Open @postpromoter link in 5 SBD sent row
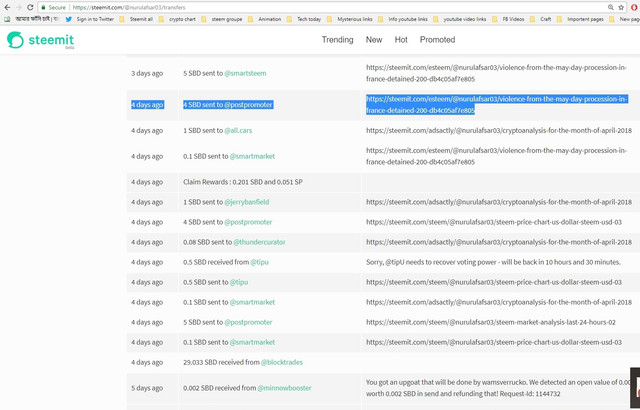Viewport: 640px width, 410px height. (248, 322)
